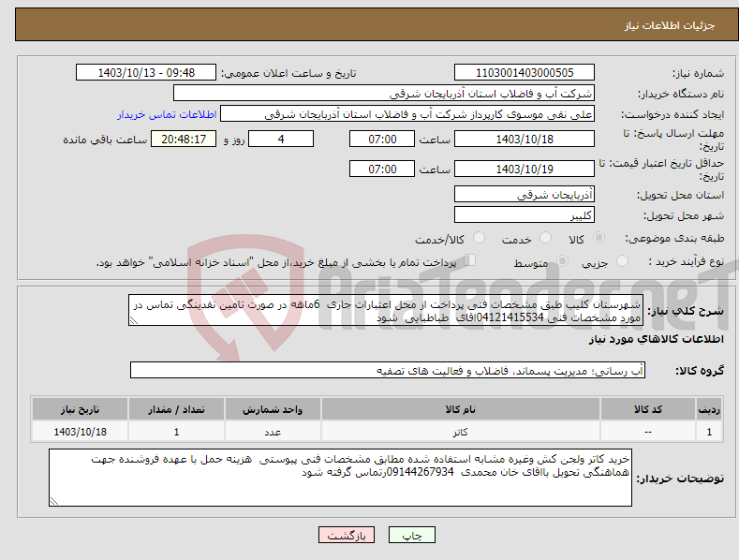Click the 1403/10/18 need date table cell
The image size is (739, 560).
[81, 432]
